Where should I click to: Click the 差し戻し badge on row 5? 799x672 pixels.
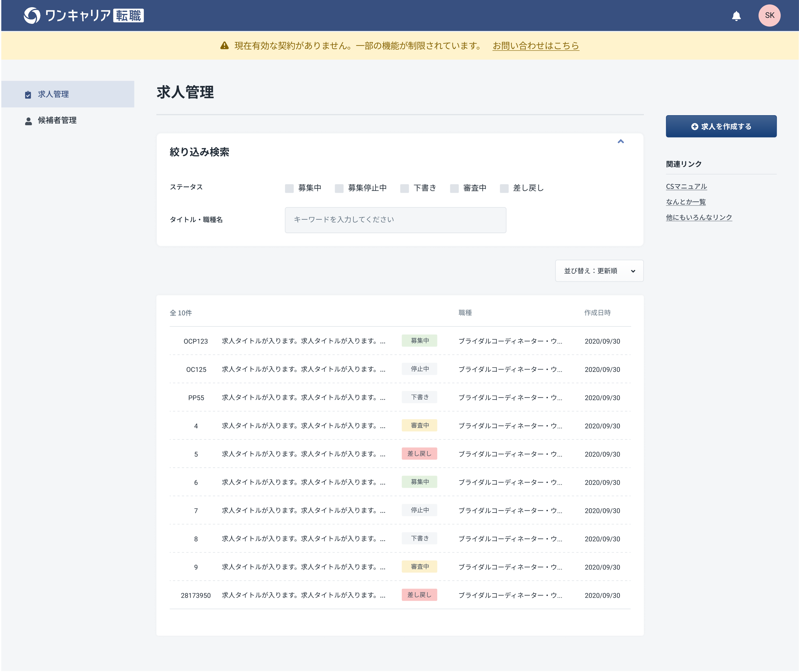pos(419,453)
